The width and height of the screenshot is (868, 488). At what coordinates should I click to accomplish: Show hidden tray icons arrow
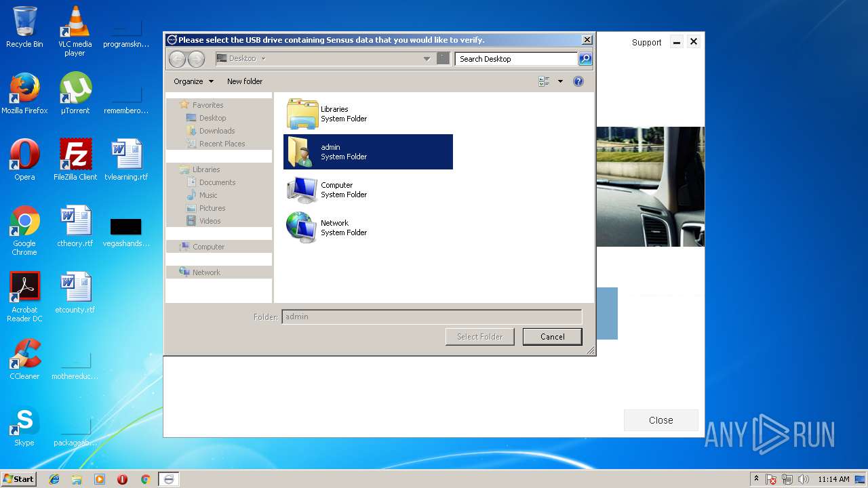tap(757, 479)
